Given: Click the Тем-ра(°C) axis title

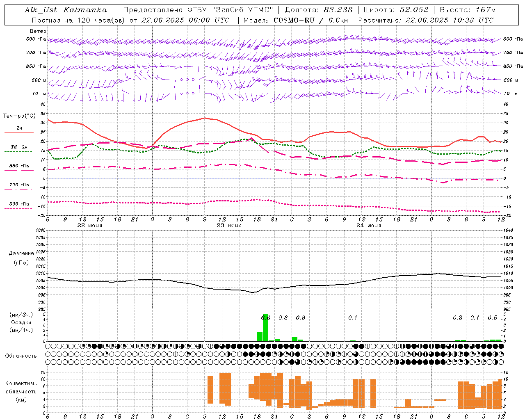Looking at the screenshot, I should 19,116.
